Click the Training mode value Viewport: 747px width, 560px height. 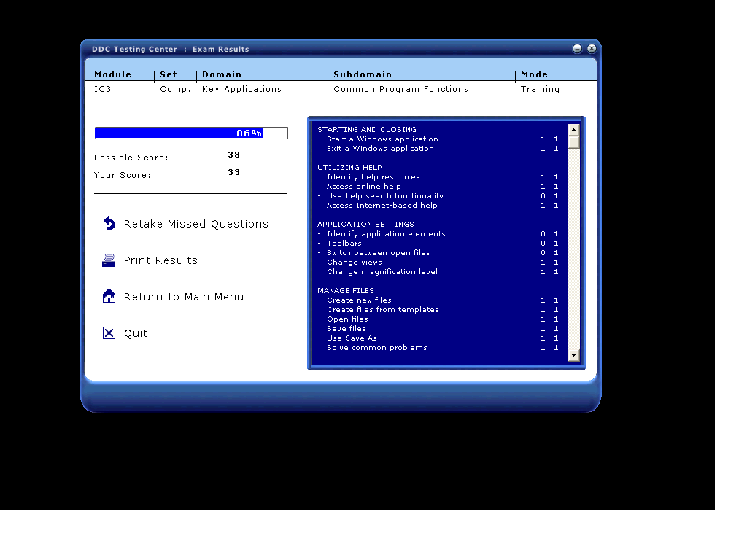(x=540, y=89)
